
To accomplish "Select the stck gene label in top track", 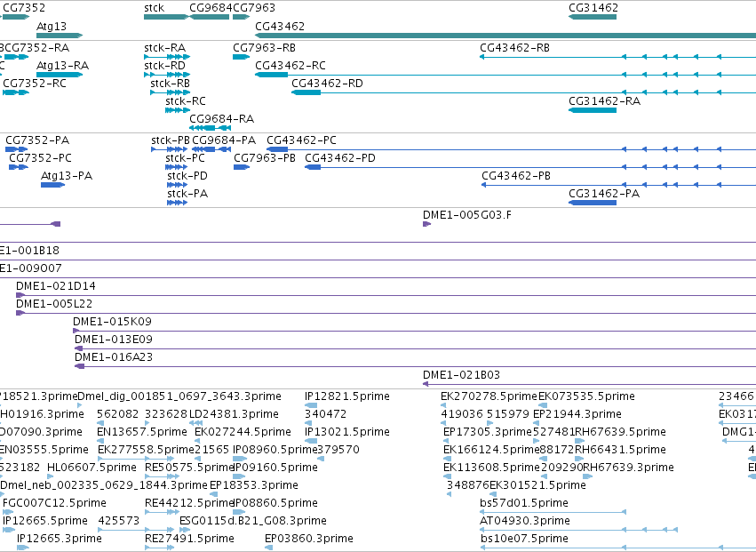I will tap(155, 8).
